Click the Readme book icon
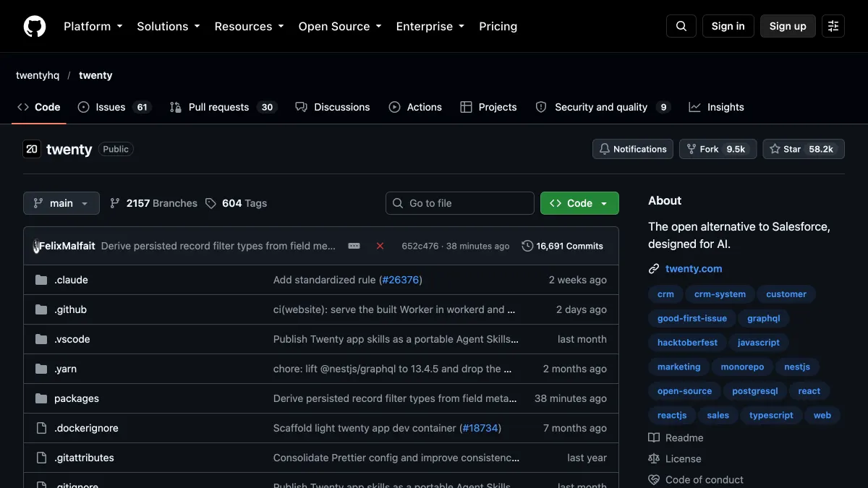 point(654,437)
